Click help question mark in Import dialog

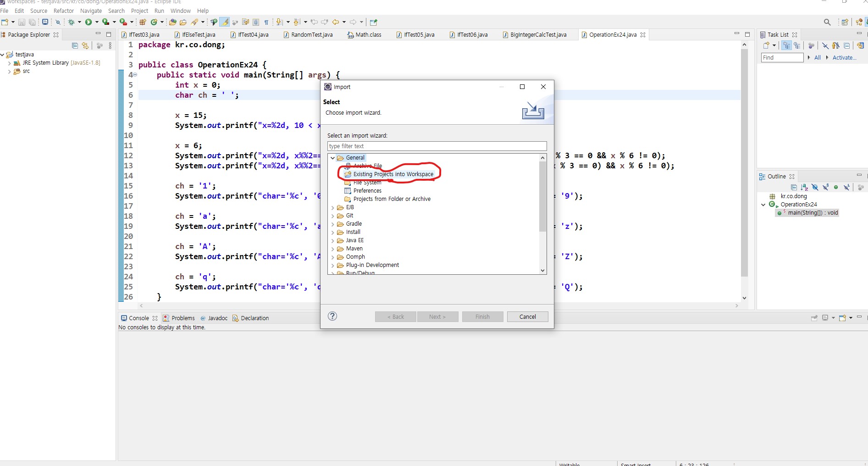[332, 316]
